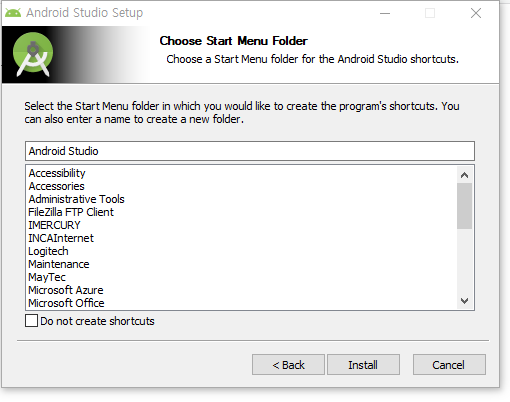
Task: Minimize the Android Studio Setup window
Action: pos(385,13)
